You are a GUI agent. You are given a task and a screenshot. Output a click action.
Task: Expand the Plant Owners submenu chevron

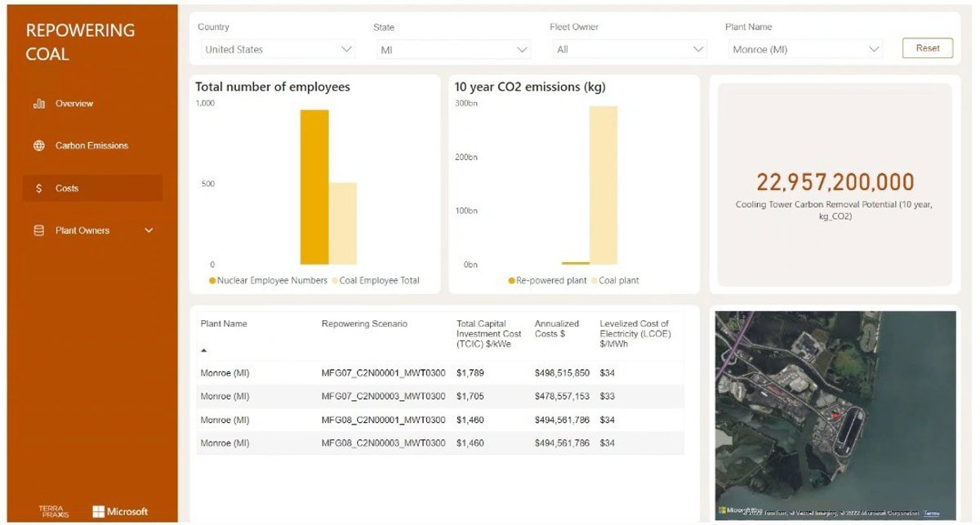149,231
